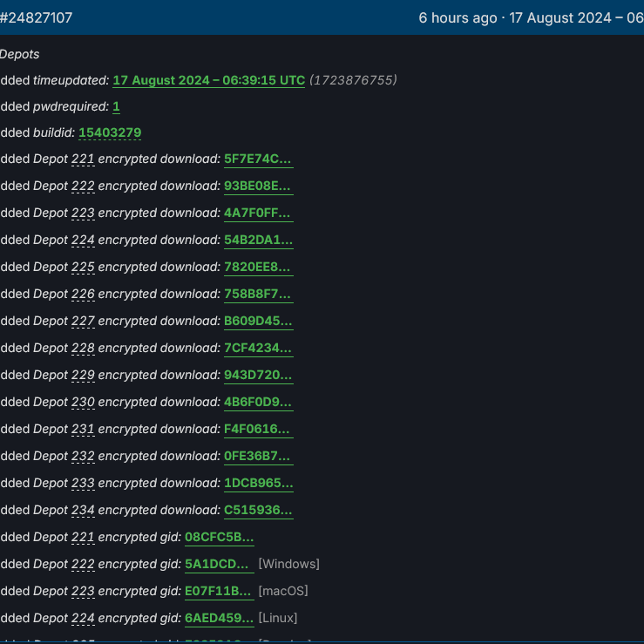Image resolution: width=644 pixels, height=644 pixels.
Task: Open the Depot 233 link
Action: coord(83,484)
